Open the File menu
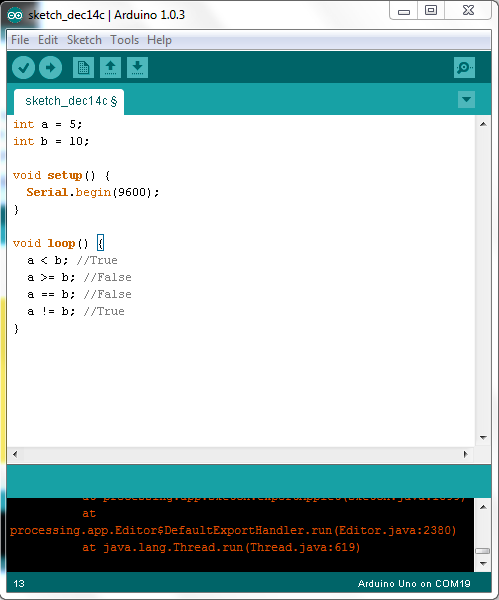This screenshot has height=600, width=499. click(20, 40)
